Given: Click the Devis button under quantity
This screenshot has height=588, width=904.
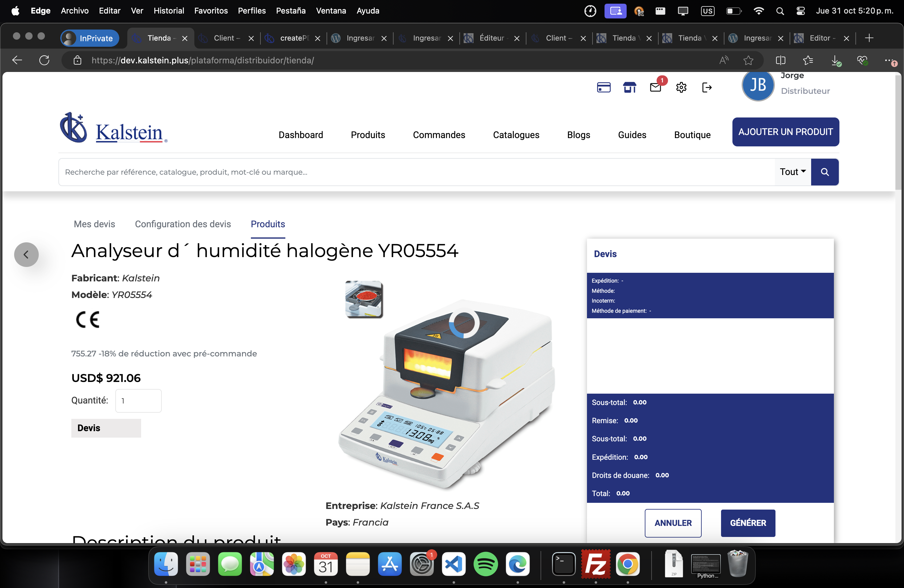Looking at the screenshot, I should (106, 428).
